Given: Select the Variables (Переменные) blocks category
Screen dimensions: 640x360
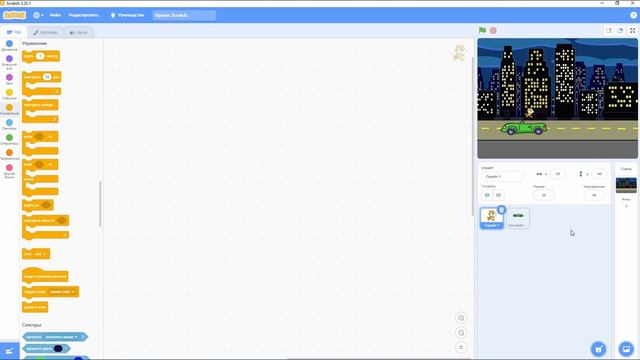Looking at the screenshot, I should pyautogui.click(x=9, y=155).
